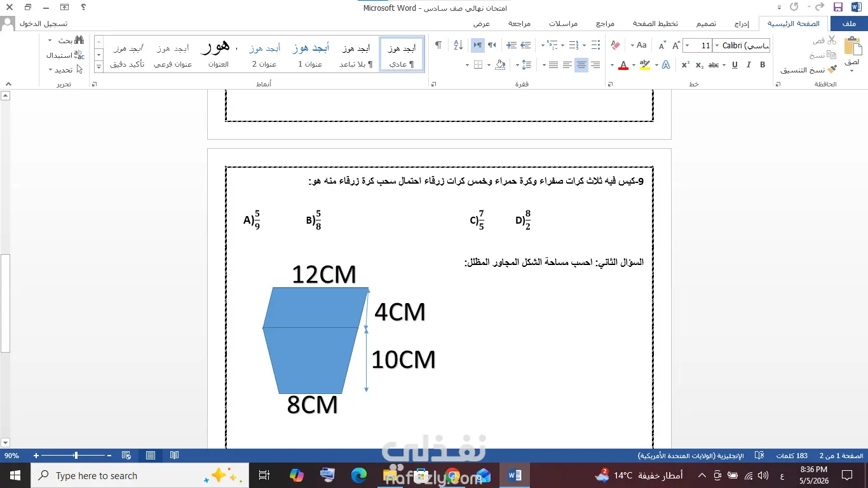Open the Font dialog launcher
Screen dimensions: 868x488
click(x=610, y=84)
